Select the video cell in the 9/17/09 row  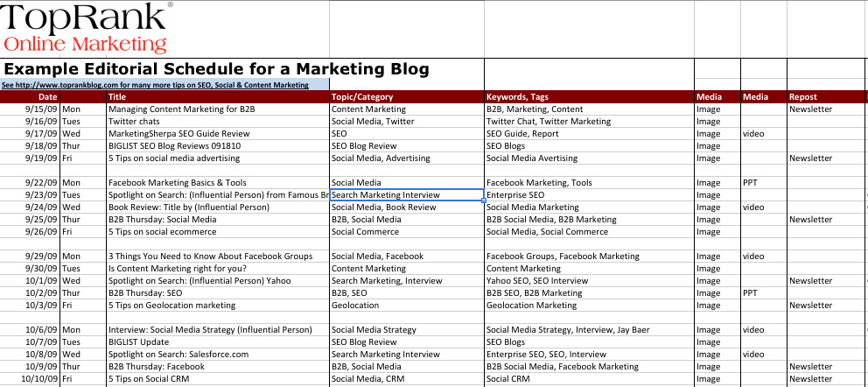(753, 134)
